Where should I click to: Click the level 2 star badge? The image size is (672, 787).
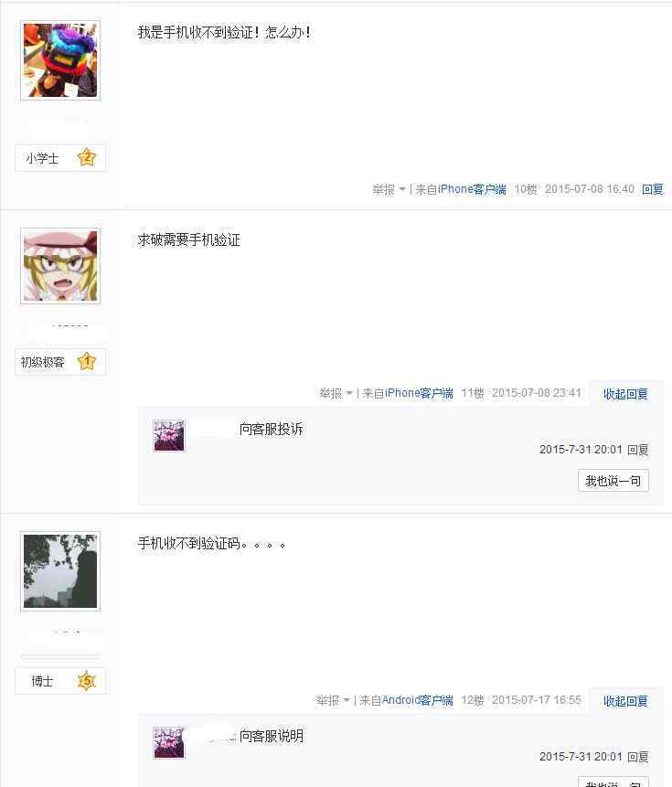pos(87,157)
